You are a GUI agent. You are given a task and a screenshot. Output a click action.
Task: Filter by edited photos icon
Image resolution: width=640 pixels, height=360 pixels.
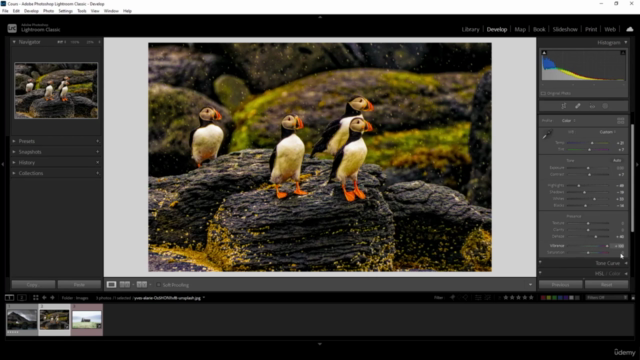click(x=478, y=298)
